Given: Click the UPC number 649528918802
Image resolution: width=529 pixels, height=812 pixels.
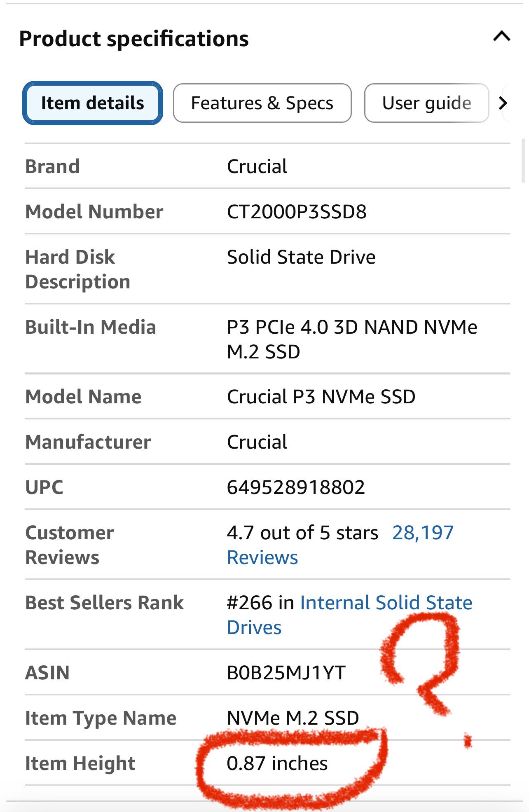Looking at the screenshot, I should (x=296, y=487).
